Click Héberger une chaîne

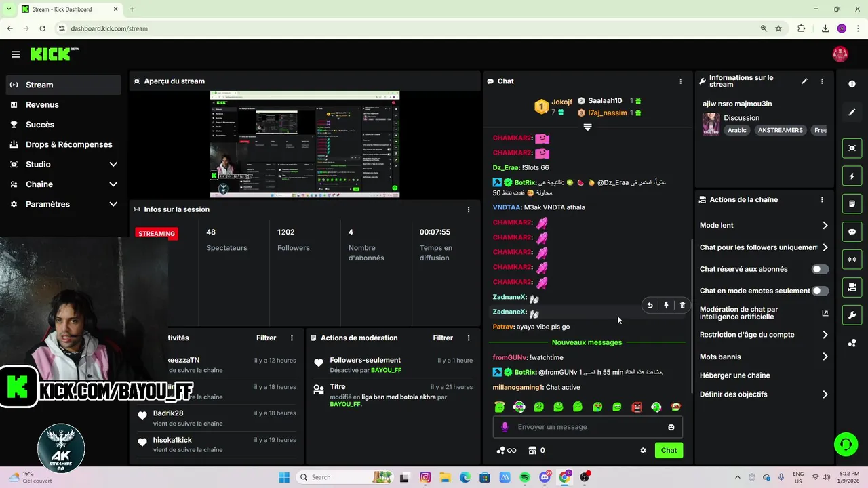click(734, 375)
